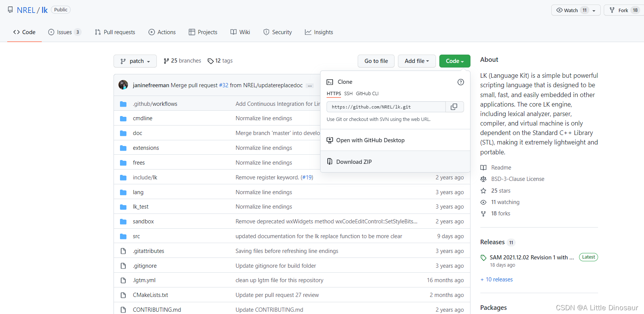This screenshot has width=644, height=314.
Task: Click the .gitattributes file icon
Action: 123,251
